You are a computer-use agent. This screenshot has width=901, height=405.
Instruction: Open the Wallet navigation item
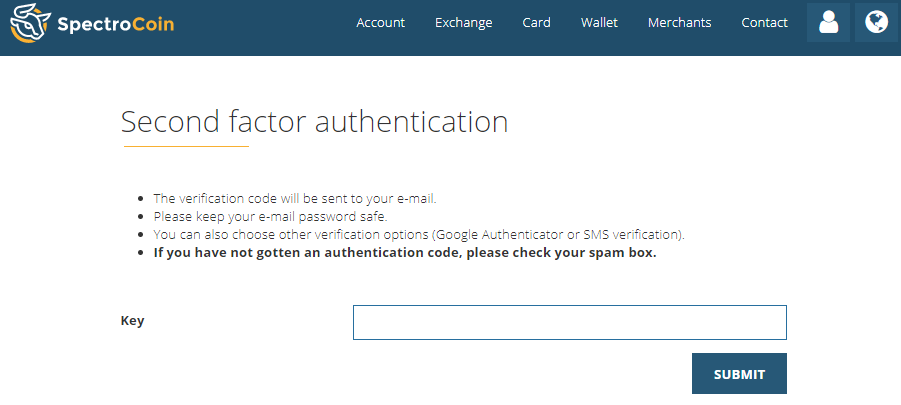pyautogui.click(x=599, y=22)
